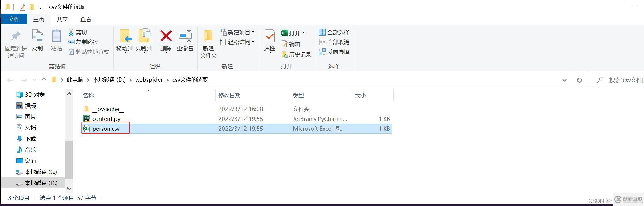Click navigation pane scroll down arrow
644x206 pixels.
[x=69, y=189]
